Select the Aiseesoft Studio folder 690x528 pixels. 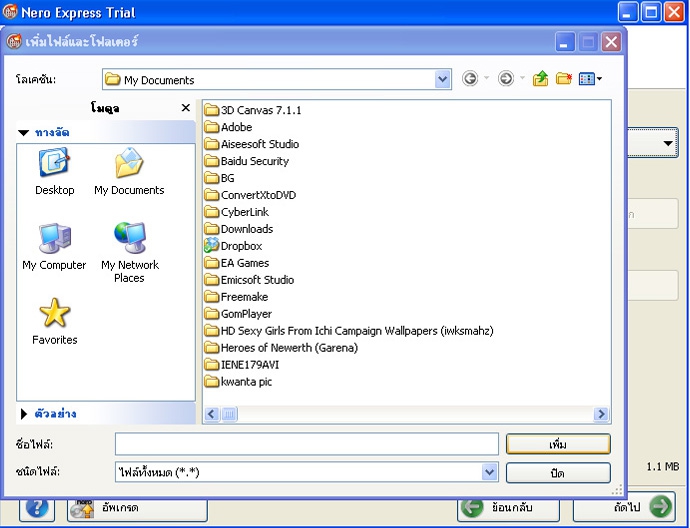252,144
